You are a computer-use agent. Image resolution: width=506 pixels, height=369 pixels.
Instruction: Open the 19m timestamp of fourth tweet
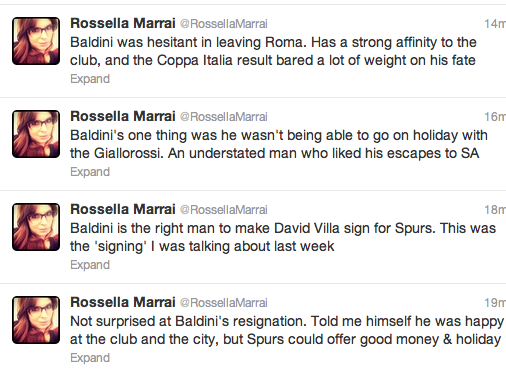pyautogui.click(x=495, y=303)
